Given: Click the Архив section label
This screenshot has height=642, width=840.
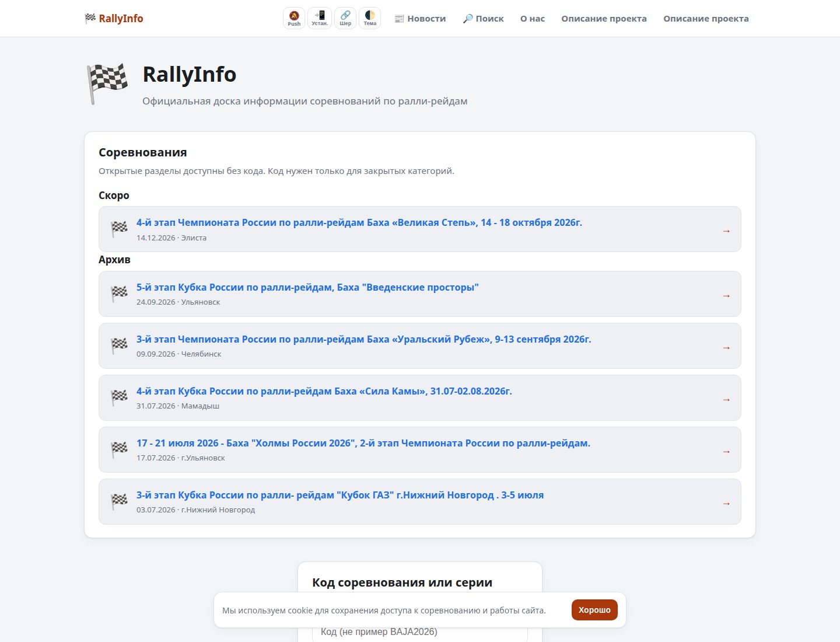Looking at the screenshot, I should 114,260.
